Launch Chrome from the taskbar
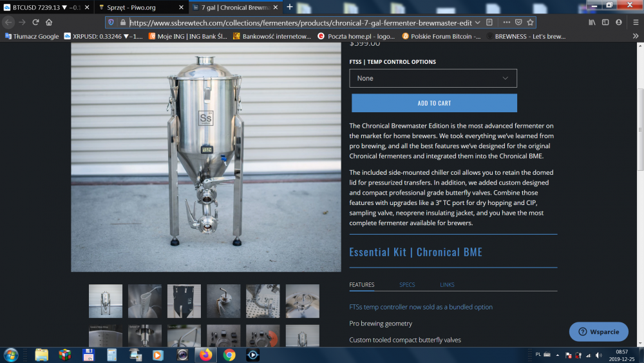Image resolution: width=644 pixels, height=363 pixels. [229, 355]
